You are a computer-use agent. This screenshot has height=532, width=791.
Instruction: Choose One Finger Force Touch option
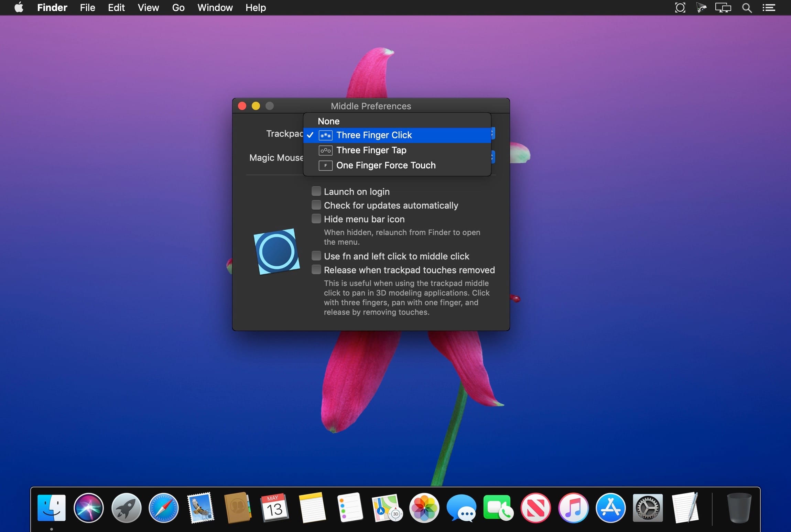[386, 165]
